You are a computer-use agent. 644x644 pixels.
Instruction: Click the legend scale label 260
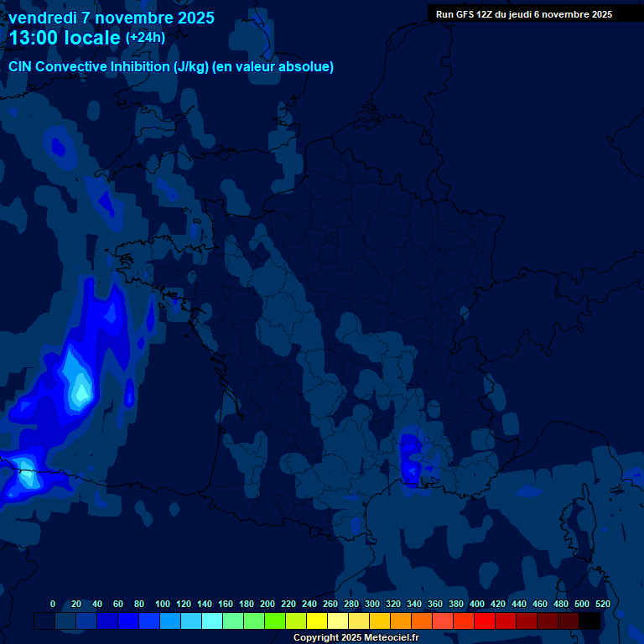[330, 604]
